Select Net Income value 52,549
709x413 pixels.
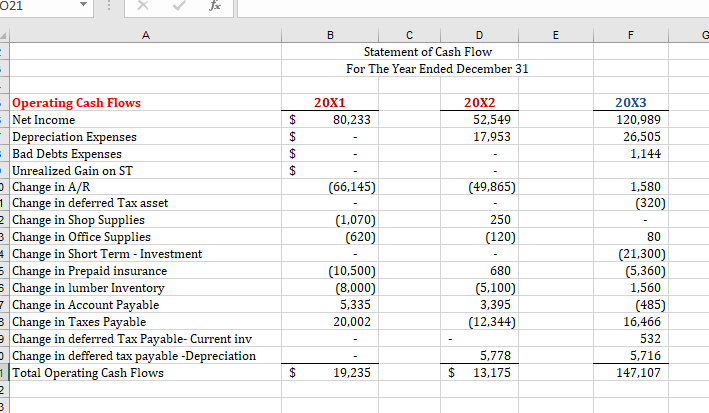pyautogui.click(x=479, y=120)
